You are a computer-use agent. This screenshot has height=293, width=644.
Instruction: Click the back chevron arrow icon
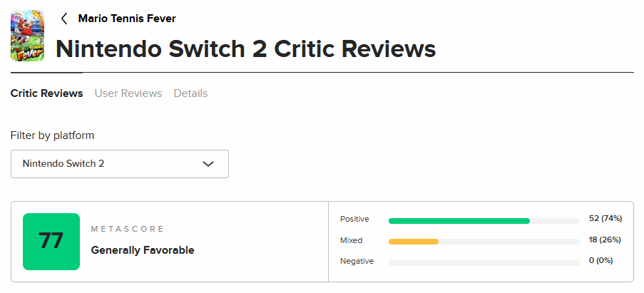64,19
